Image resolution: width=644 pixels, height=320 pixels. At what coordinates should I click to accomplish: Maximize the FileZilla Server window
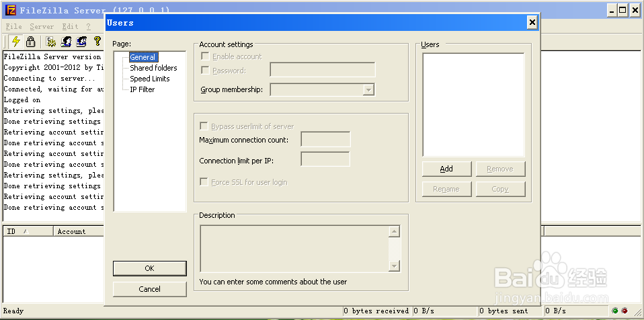(623, 11)
